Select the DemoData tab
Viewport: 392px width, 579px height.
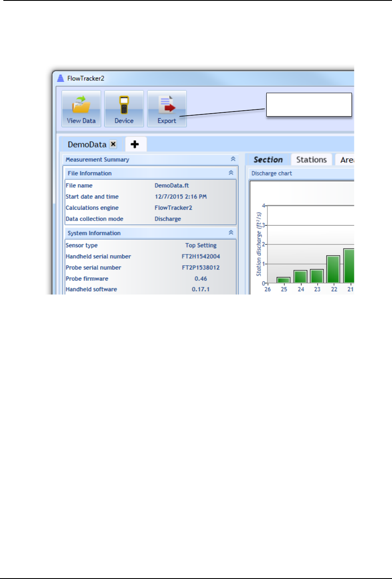tap(87, 145)
